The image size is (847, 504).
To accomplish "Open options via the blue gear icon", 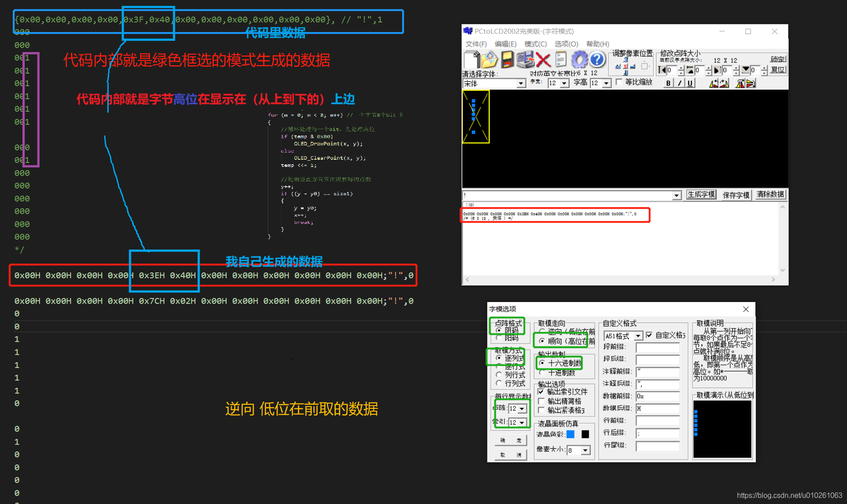I will [x=579, y=59].
